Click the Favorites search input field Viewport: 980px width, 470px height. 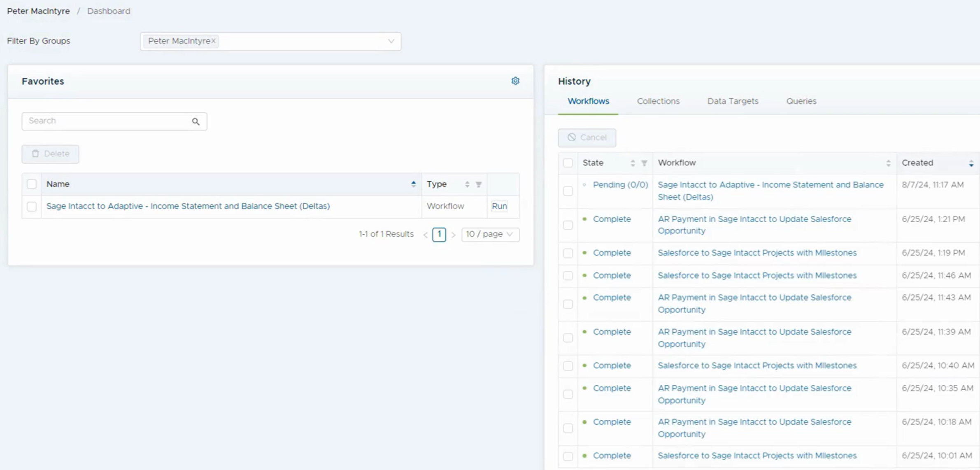[107, 121]
